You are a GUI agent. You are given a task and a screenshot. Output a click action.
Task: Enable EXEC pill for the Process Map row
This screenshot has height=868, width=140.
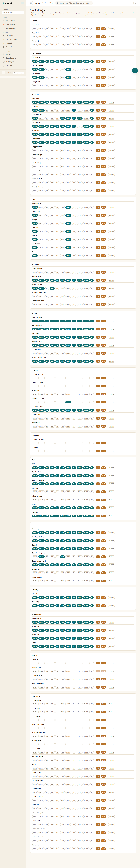coord(35,704)
